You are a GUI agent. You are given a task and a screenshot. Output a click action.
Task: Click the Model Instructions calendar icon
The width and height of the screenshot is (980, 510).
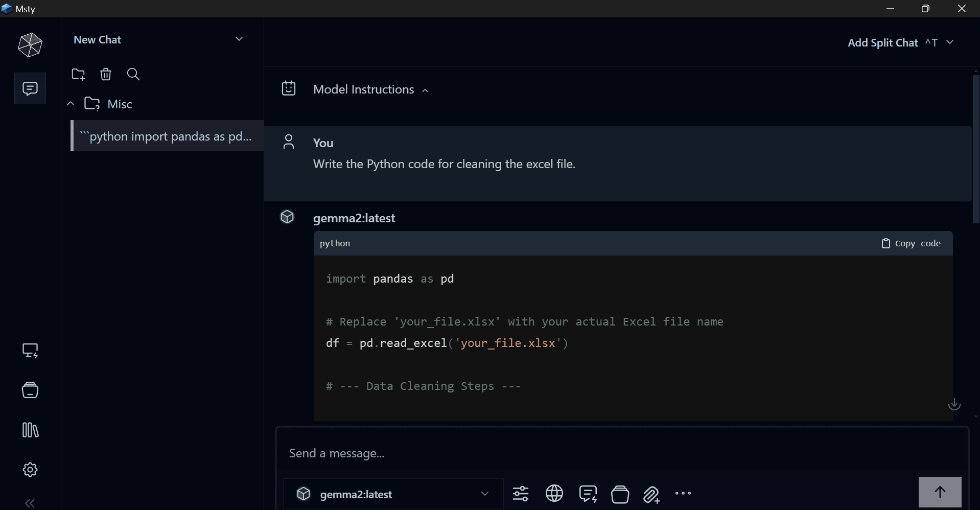[x=289, y=88]
